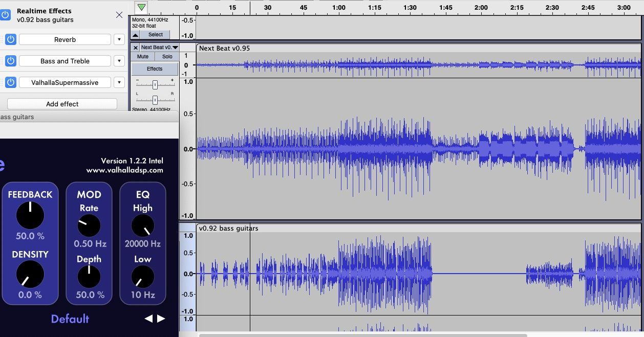
Task: Click the Add effect button
Action: tap(62, 104)
